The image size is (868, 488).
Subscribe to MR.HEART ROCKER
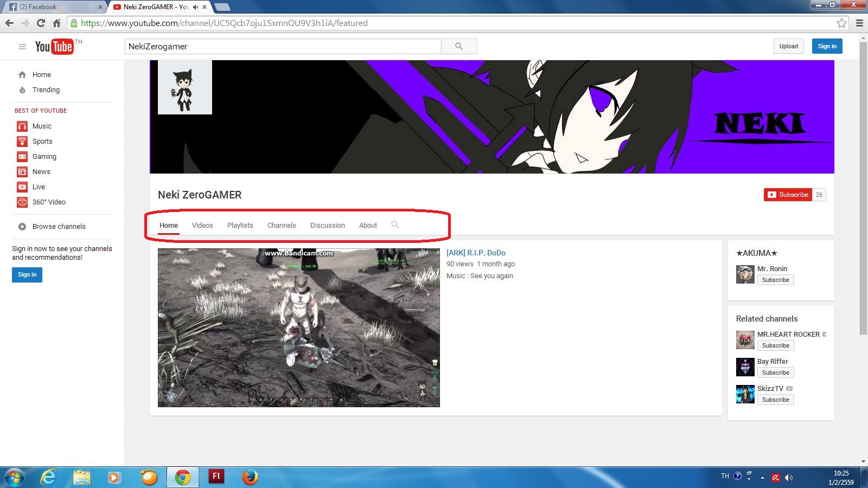(776, 345)
